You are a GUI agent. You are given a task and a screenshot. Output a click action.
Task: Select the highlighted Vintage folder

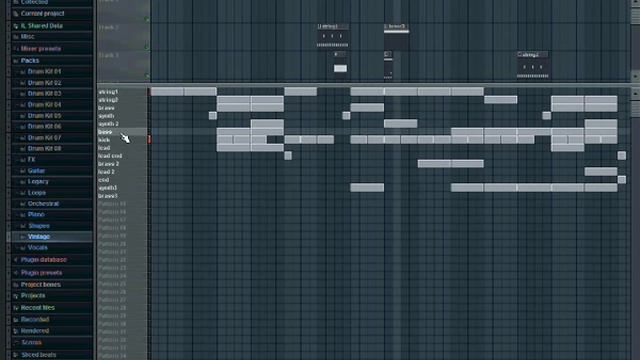39,237
